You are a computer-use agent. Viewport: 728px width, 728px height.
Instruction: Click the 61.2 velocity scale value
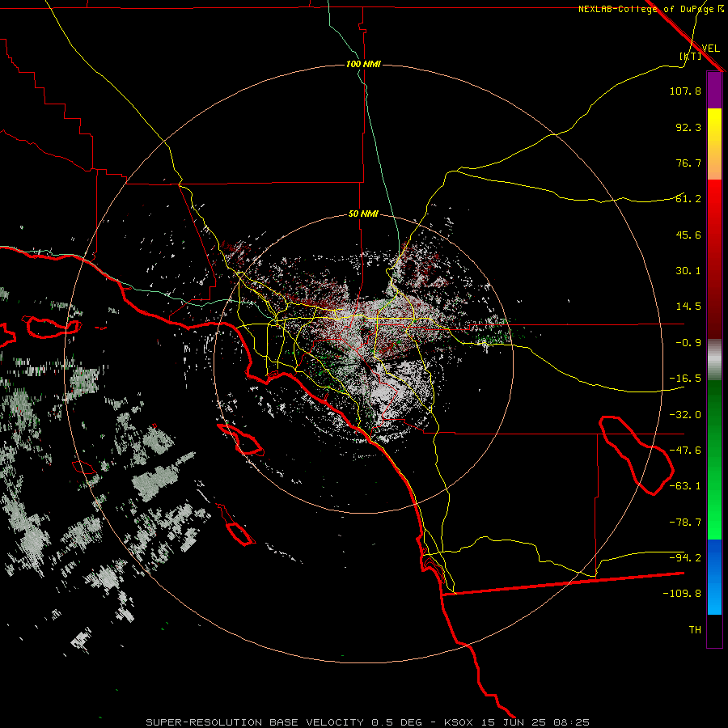coord(688,199)
